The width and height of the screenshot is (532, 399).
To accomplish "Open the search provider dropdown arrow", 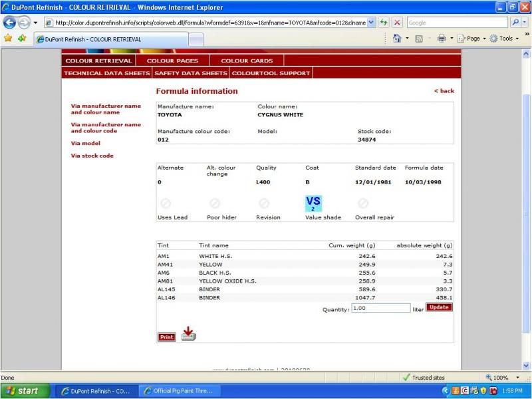I will click(x=525, y=23).
